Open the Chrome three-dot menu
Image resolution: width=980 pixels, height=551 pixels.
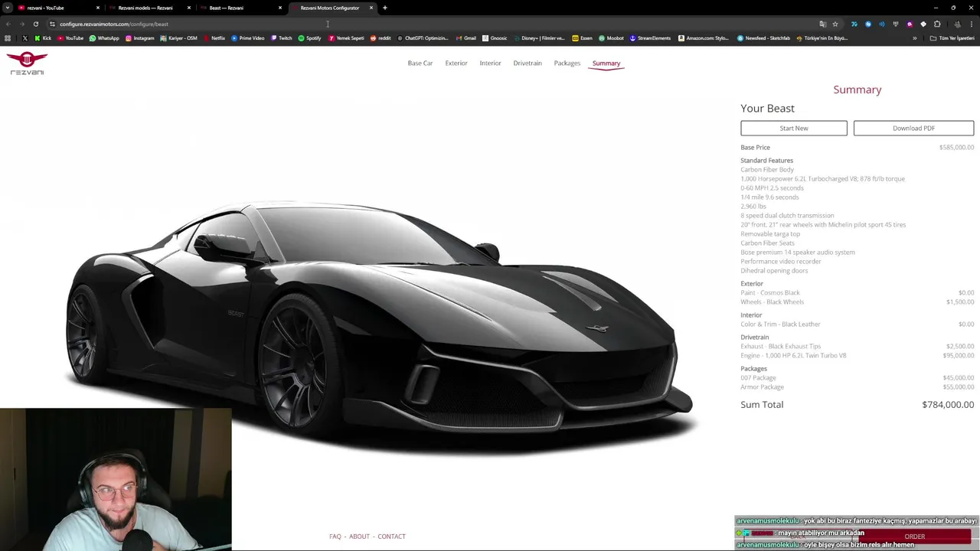tap(971, 24)
